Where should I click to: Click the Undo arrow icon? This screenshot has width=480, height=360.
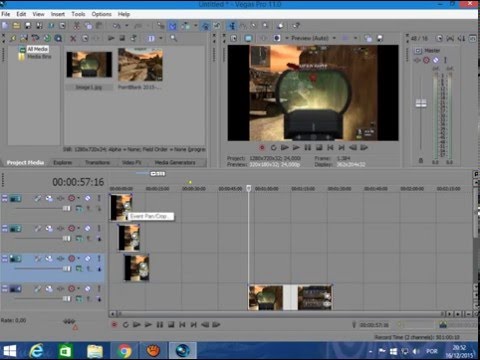tap(116, 26)
